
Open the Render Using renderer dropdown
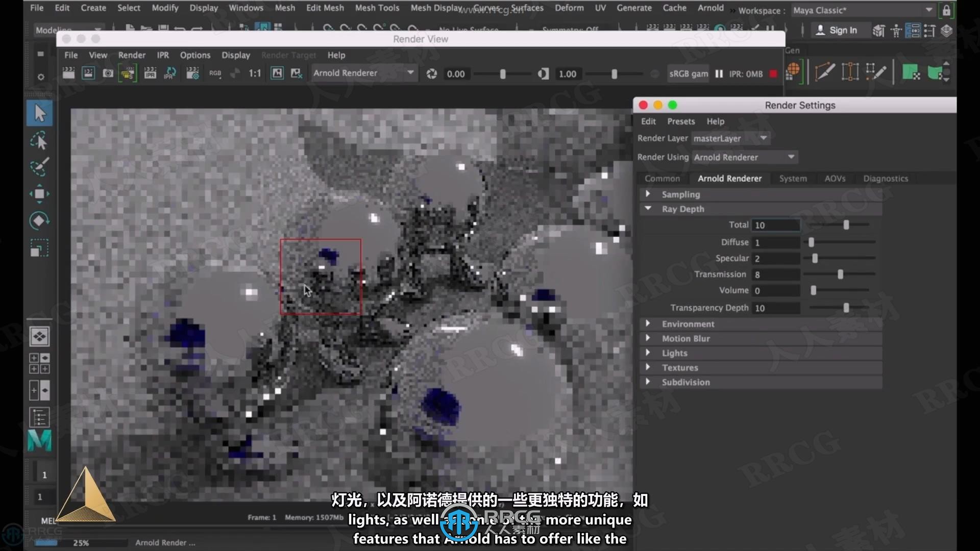point(745,157)
